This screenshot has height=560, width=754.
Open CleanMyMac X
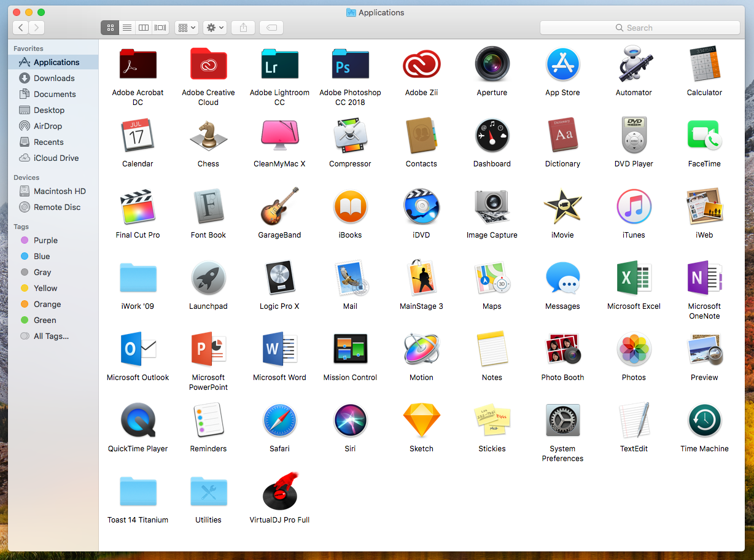[x=279, y=135]
